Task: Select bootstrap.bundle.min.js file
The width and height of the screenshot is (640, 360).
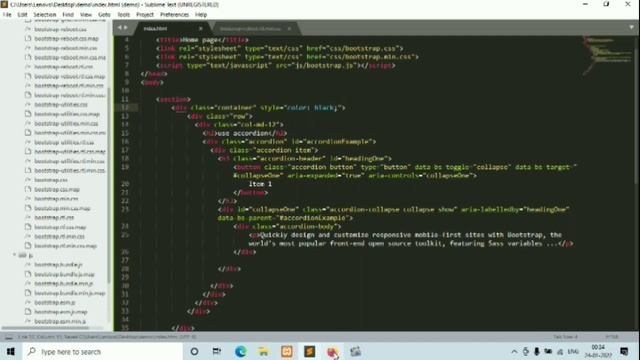Action: coord(64,284)
